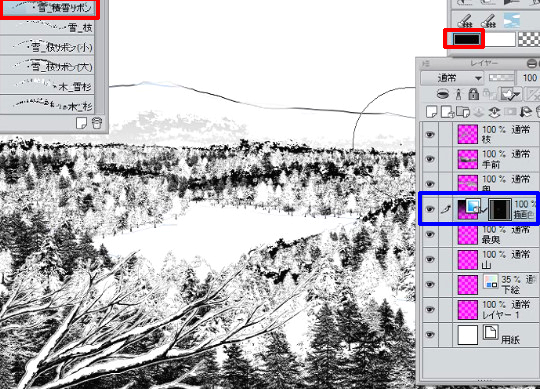Click the clip to layer below icon

[x=443, y=94]
